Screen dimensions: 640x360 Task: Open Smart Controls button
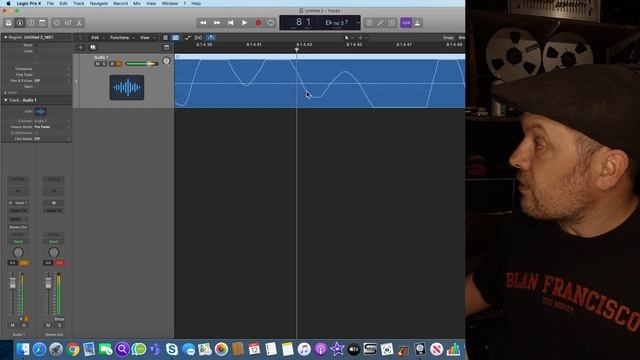coord(57,23)
